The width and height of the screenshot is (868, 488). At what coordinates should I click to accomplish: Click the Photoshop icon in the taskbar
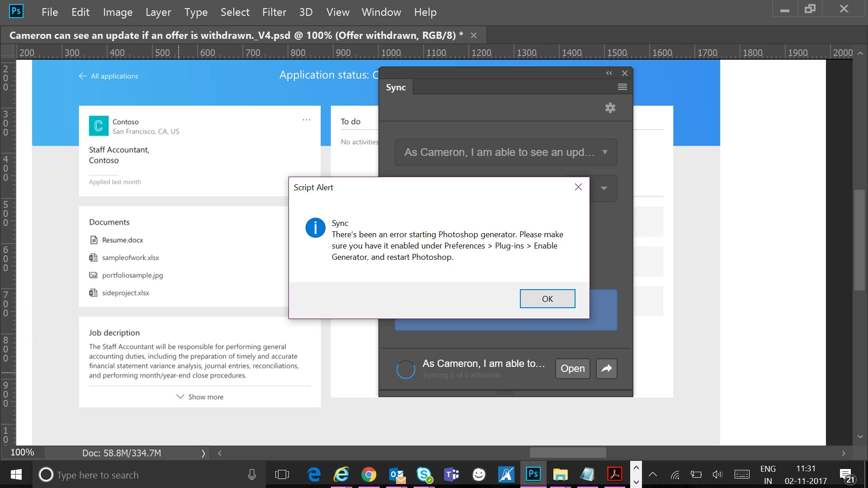(x=533, y=474)
